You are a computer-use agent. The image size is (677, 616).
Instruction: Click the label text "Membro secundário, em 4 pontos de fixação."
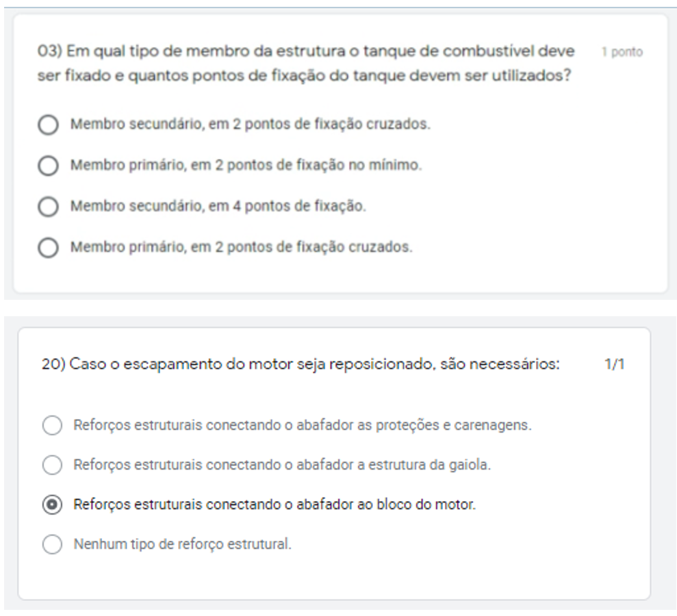tap(218, 207)
